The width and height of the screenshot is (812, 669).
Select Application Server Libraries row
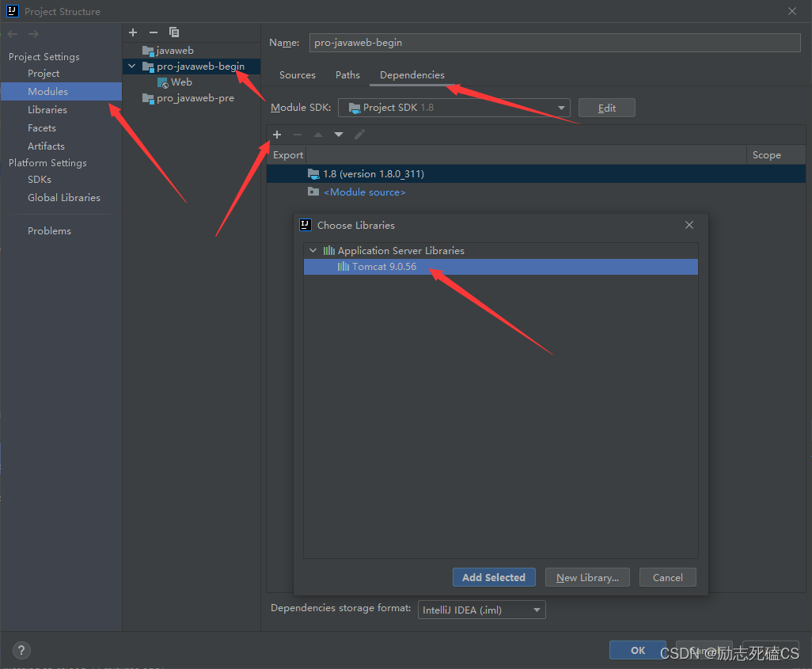(x=501, y=251)
